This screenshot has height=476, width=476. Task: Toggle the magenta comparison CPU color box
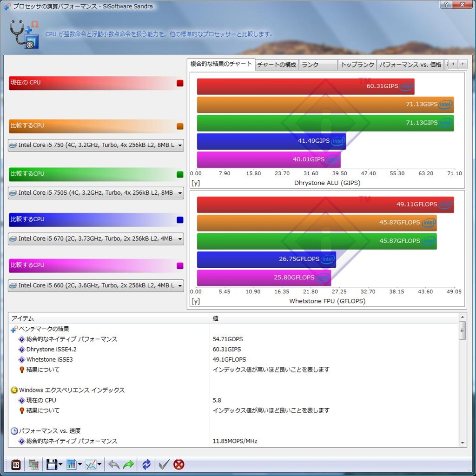[180, 265]
